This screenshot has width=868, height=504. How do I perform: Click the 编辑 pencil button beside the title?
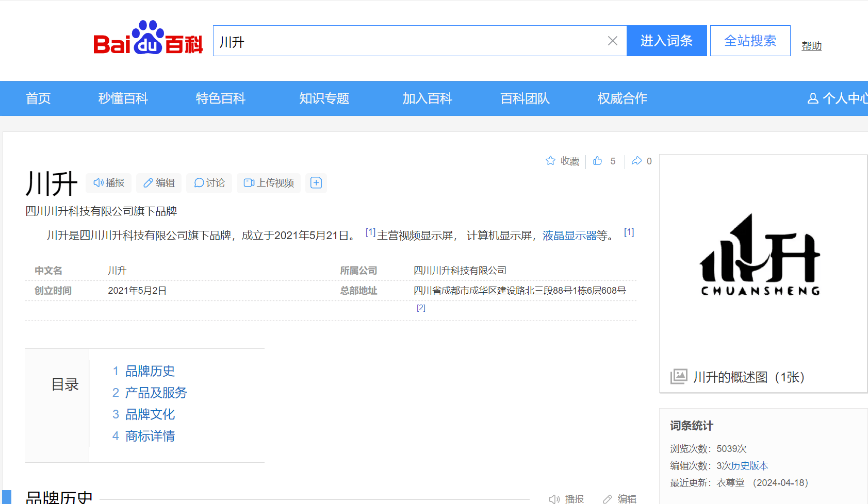159,183
